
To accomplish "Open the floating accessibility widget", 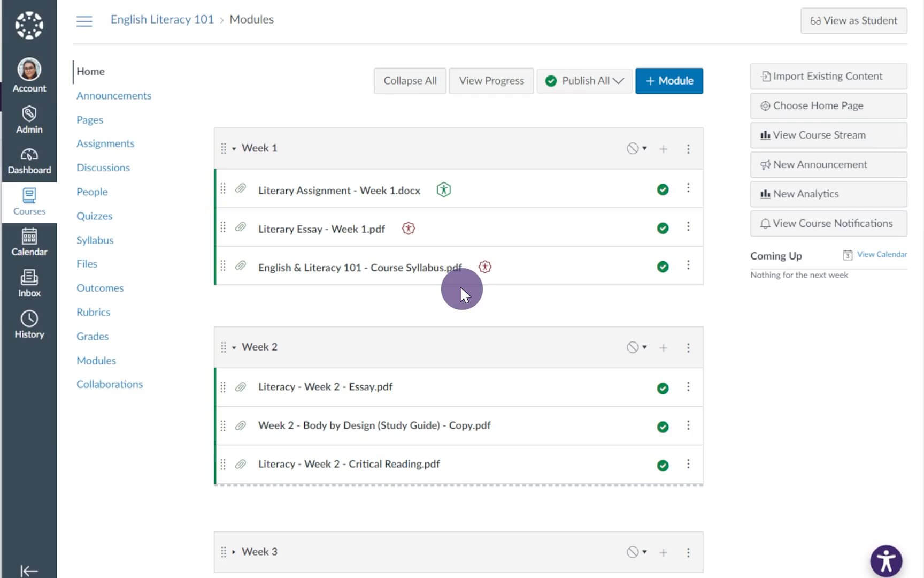I will coord(886,560).
